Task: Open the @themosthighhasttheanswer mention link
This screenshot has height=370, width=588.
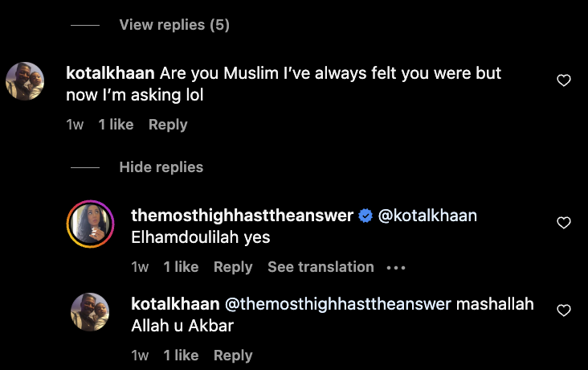Action: pyautogui.click(x=338, y=304)
